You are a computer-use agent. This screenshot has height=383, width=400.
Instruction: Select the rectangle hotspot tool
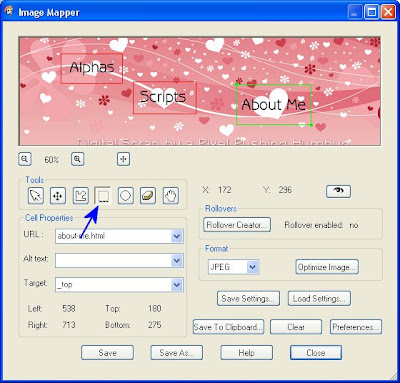[103, 195]
